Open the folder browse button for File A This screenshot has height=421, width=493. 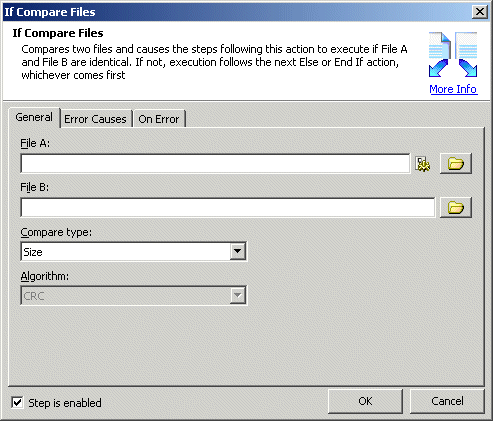pyautogui.click(x=456, y=164)
